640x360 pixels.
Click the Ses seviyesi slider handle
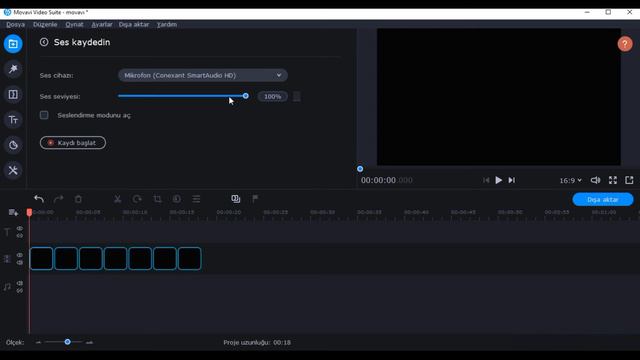[246, 96]
